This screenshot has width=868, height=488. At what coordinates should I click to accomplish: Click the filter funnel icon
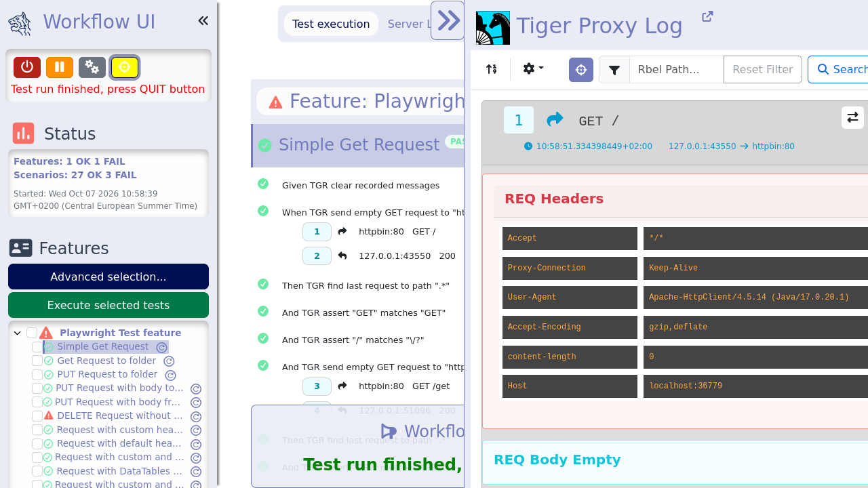(614, 70)
